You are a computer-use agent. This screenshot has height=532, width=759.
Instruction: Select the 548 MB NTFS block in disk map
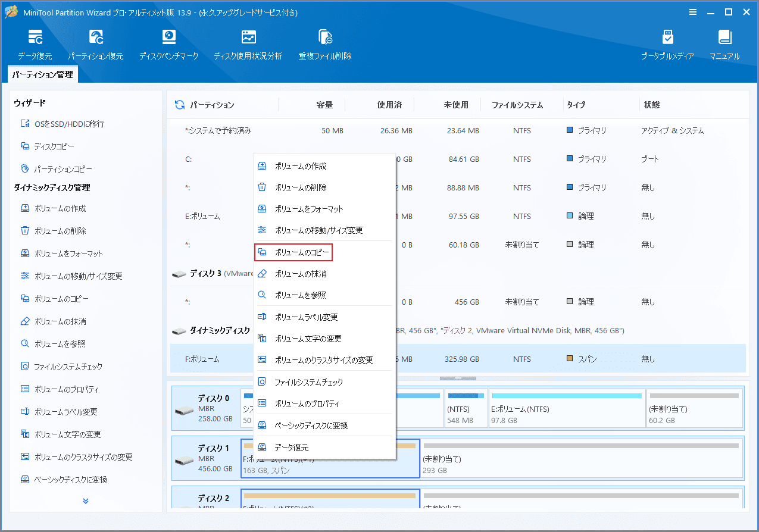point(466,408)
